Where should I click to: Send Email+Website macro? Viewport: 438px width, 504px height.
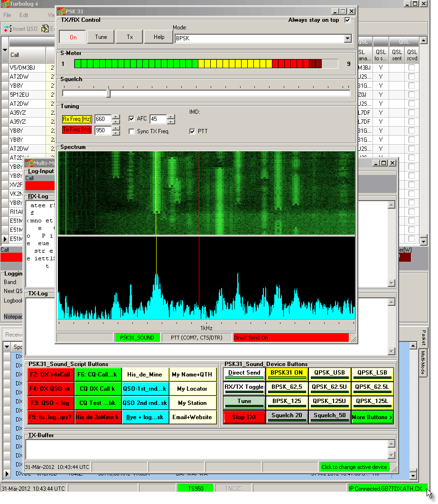[193, 417]
